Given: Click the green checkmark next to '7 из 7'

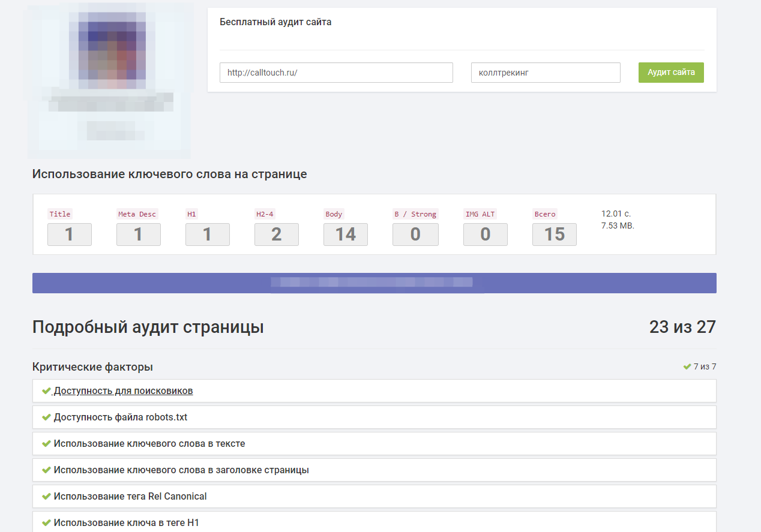Looking at the screenshot, I should [687, 366].
